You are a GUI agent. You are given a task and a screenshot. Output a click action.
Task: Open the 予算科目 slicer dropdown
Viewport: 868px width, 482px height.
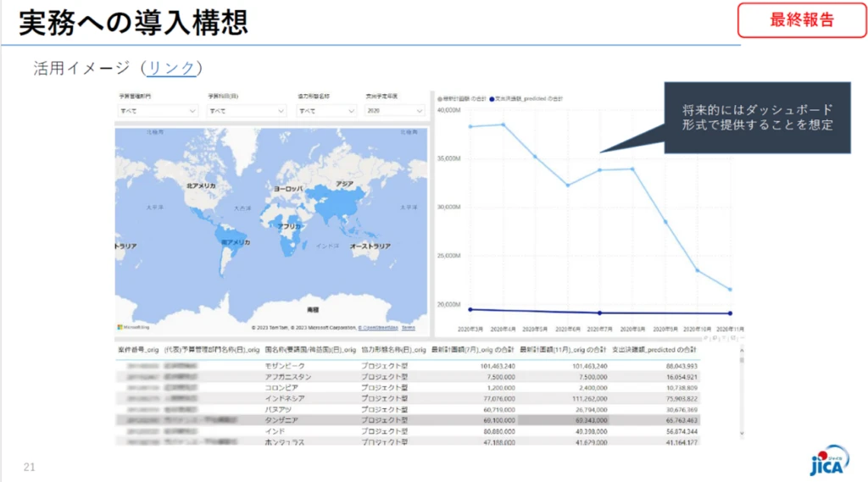point(247,111)
